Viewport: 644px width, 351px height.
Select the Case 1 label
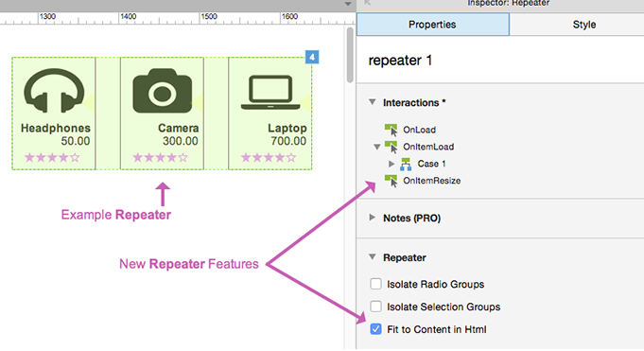click(x=431, y=164)
